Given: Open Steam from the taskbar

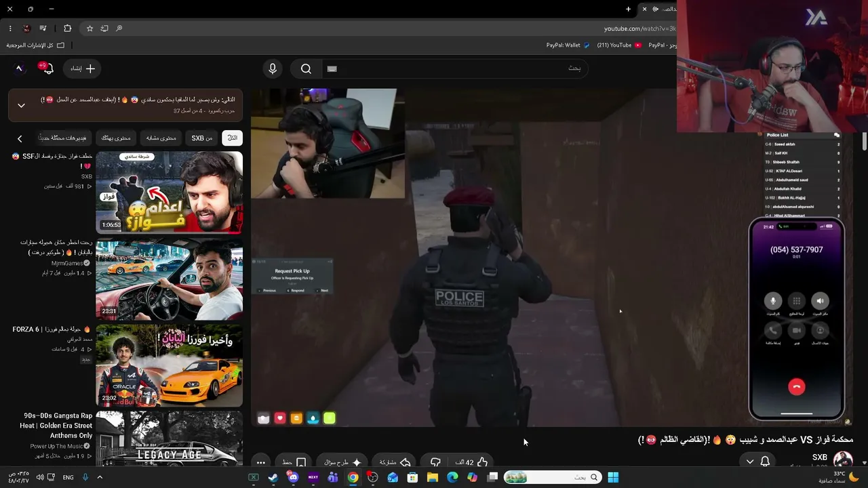Looking at the screenshot, I should [x=273, y=477].
